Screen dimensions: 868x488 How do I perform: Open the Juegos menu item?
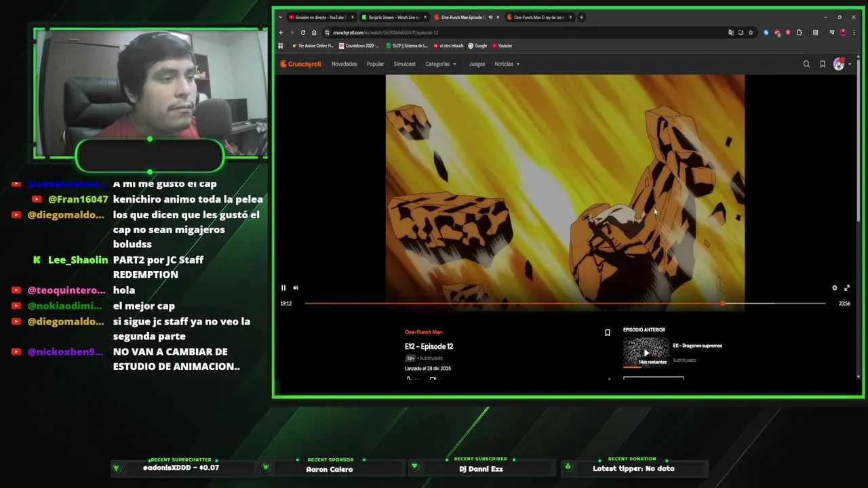click(x=477, y=64)
